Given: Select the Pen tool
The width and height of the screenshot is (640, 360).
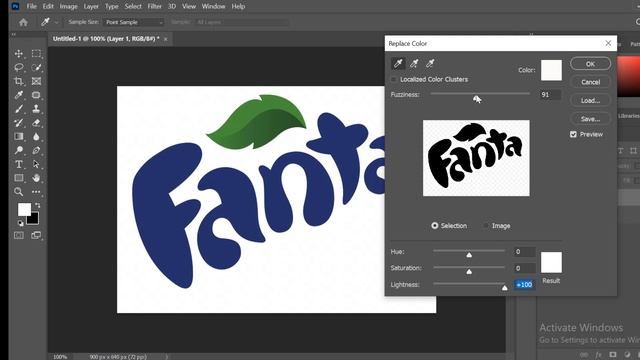Looking at the screenshot, I should coord(36,150).
